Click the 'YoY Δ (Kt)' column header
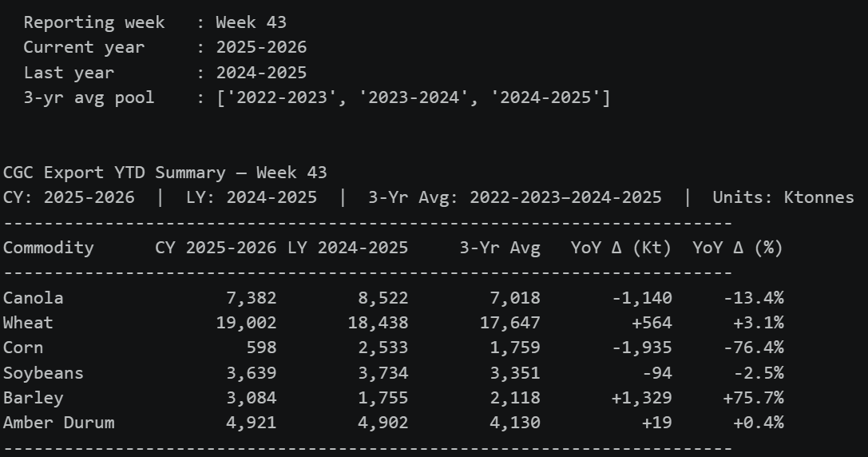 click(621, 248)
